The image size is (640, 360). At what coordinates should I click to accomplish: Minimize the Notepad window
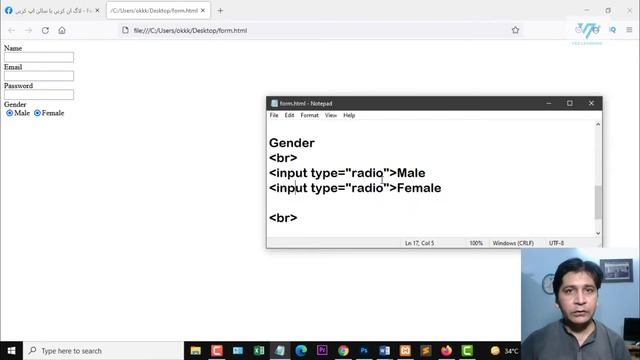point(549,103)
